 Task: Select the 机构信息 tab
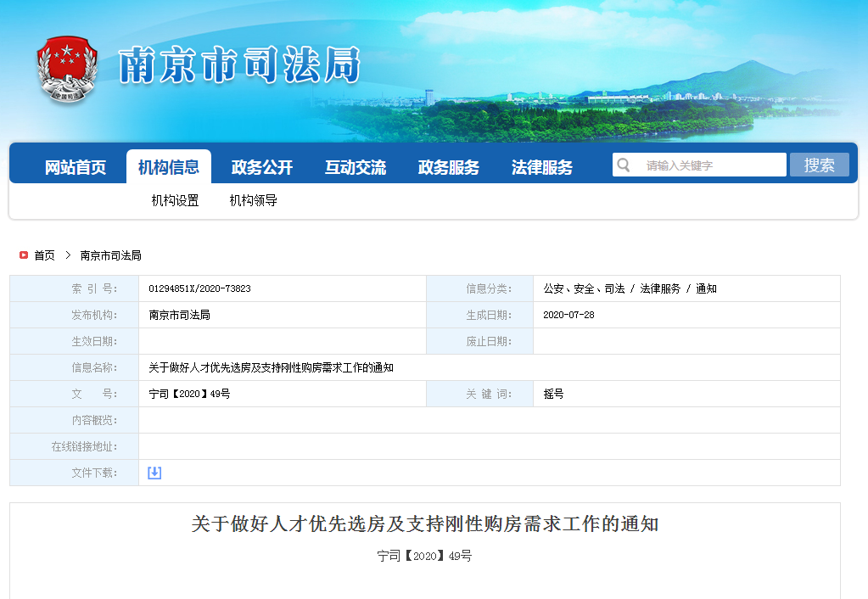[x=169, y=167]
